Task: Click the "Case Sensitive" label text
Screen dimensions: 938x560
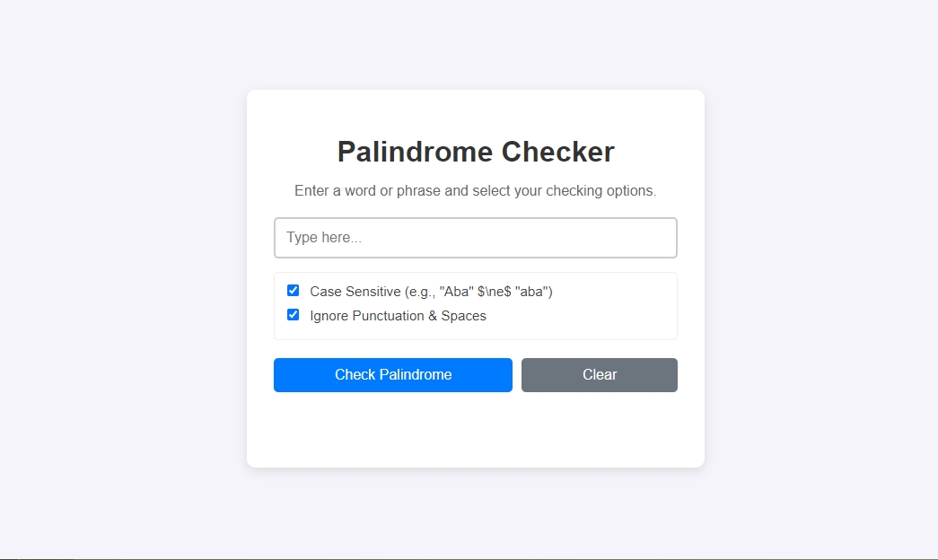Action: click(355, 292)
